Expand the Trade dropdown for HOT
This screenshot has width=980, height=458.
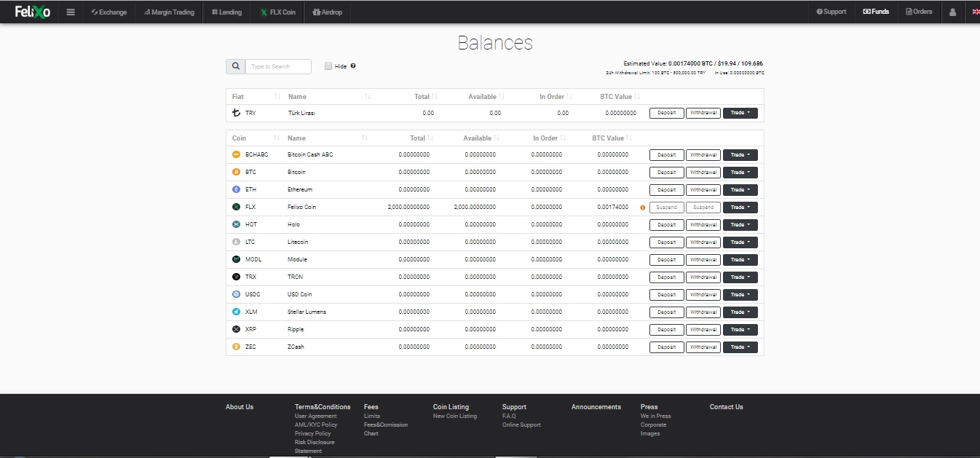[740, 225]
